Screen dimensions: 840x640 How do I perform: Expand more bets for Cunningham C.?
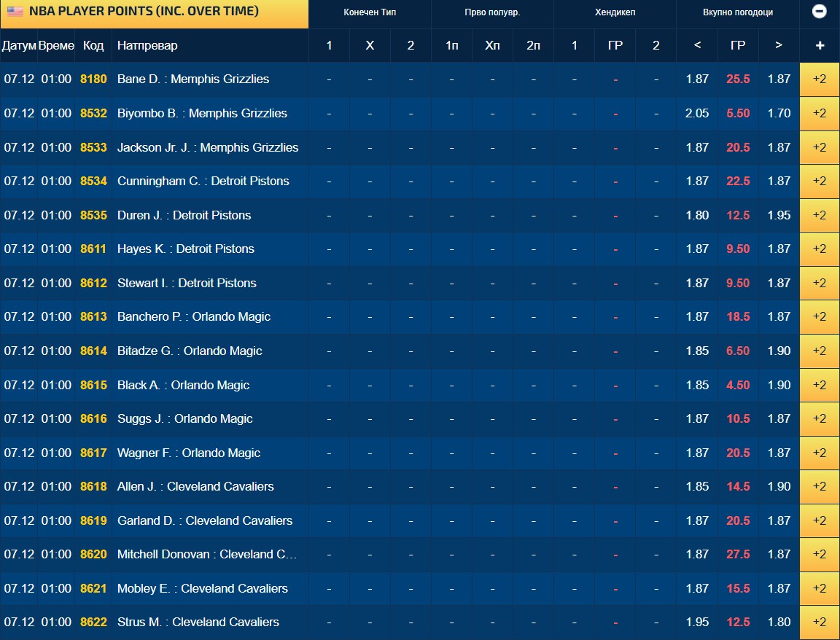coord(820,181)
